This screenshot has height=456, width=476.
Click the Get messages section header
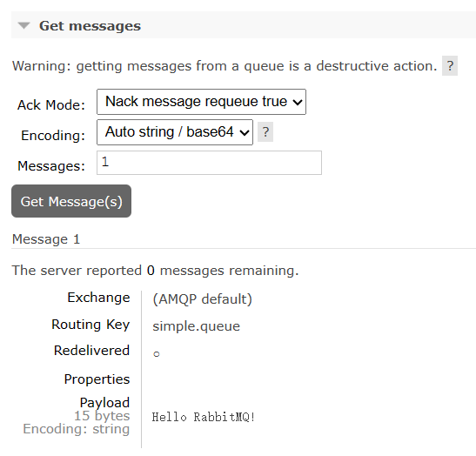point(90,26)
